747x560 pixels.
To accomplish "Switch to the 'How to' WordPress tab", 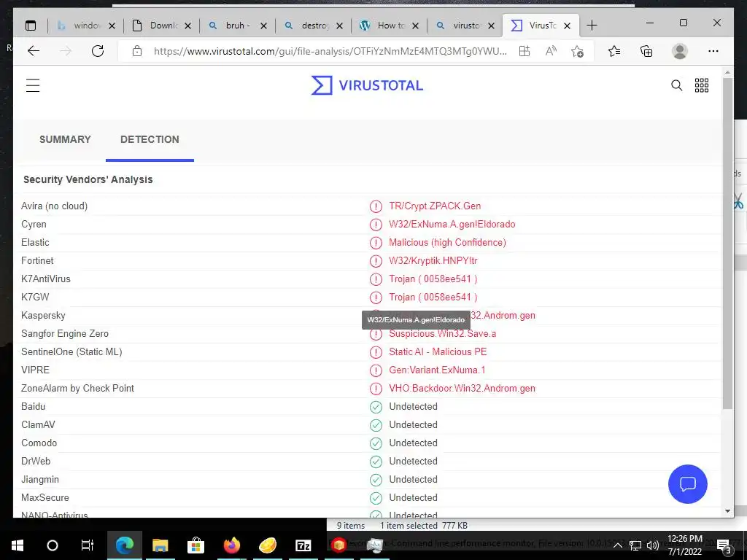I will click(391, 26).
